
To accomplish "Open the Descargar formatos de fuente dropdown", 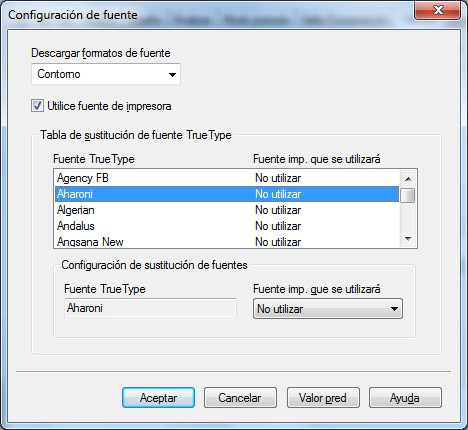I will (x=106, y=74).
